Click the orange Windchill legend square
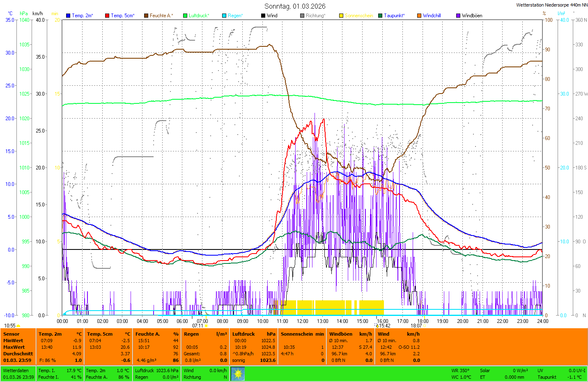Image resolution: width=588 pixels, height=382 pixels. 419,16
